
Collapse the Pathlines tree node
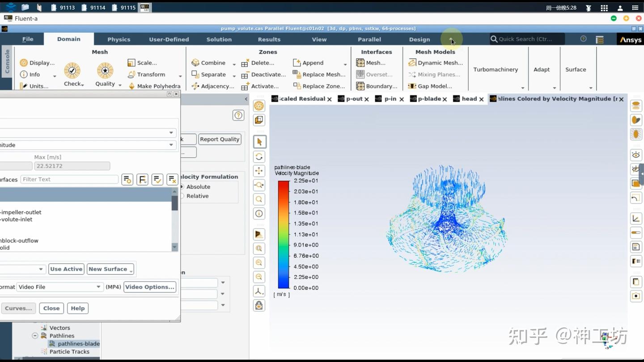coord(35,336)
